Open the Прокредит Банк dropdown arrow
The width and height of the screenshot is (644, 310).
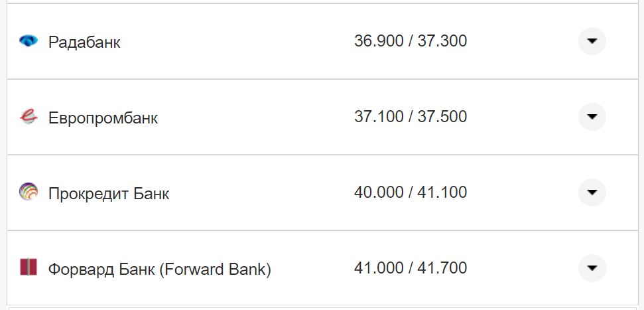coord(592,193)
